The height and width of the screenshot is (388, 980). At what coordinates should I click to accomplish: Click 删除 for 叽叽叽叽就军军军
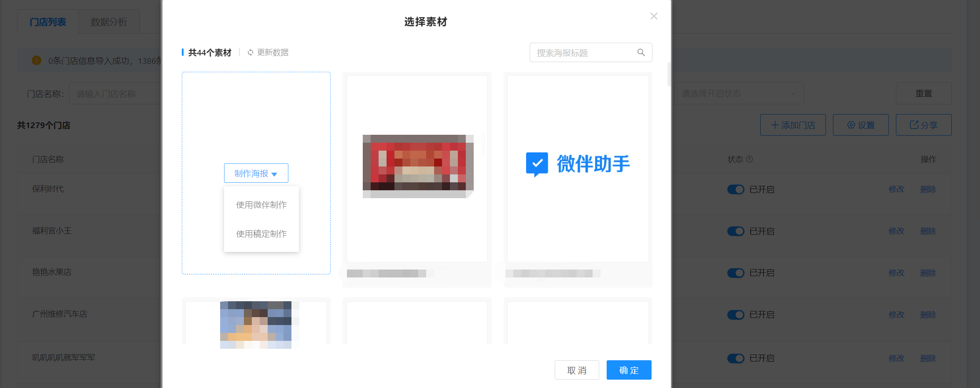(x=928, y=358)
